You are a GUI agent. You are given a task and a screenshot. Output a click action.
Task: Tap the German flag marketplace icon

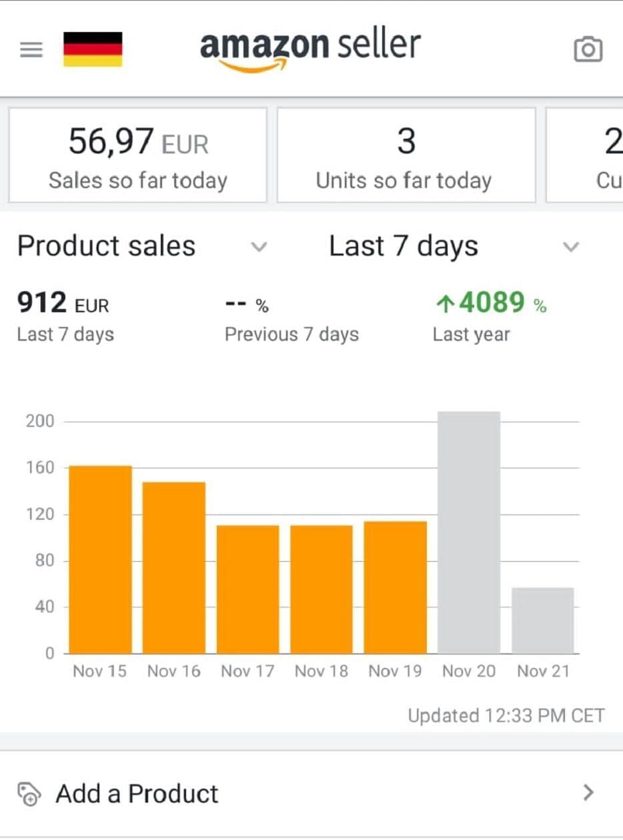(x=93, y=49)
